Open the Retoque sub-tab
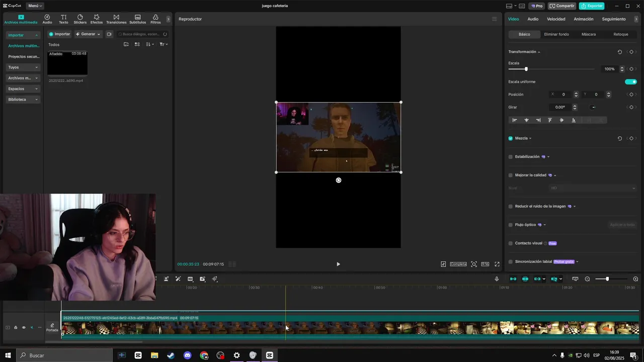The height and width of the screenshot is (362, 644). (x=621, y=34)
